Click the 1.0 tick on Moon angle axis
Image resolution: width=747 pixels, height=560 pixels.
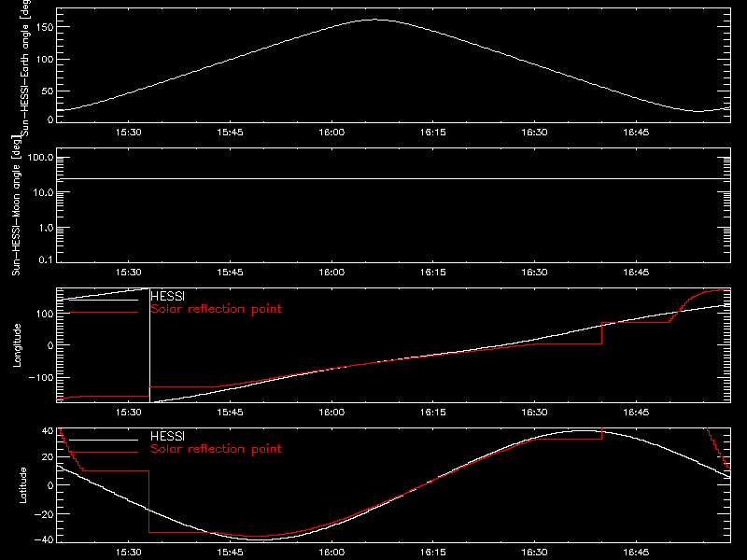click(x=46, y=228)
